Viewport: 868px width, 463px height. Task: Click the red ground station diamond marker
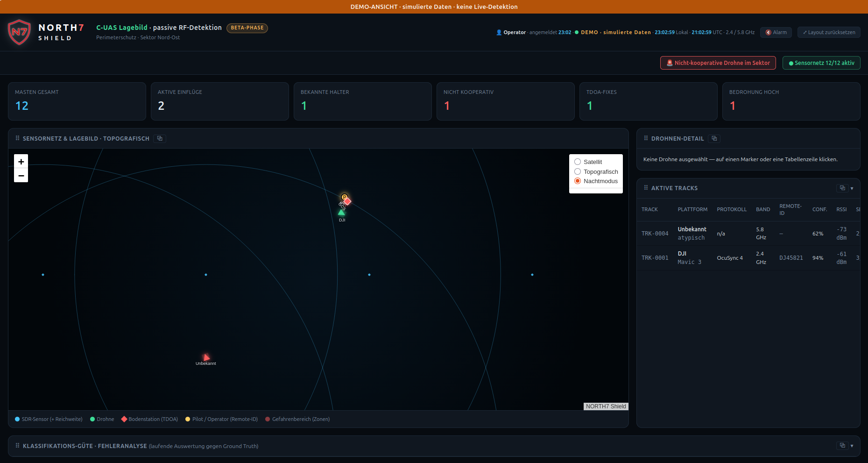[x=347, y=201]
